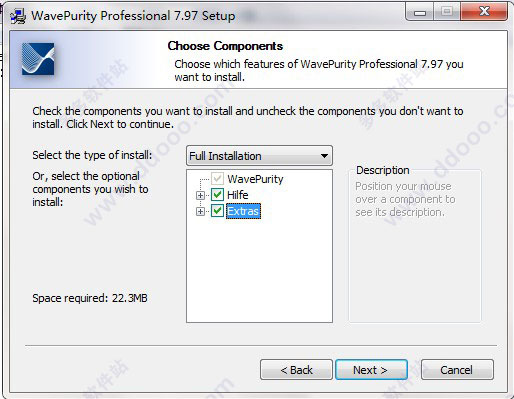Return to the previous page with Back

pos(296,370)
